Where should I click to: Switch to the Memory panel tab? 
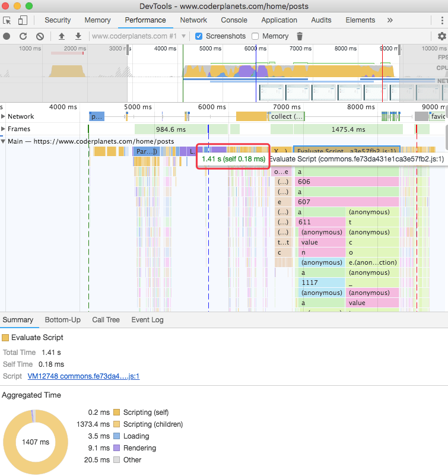point(97,20)
